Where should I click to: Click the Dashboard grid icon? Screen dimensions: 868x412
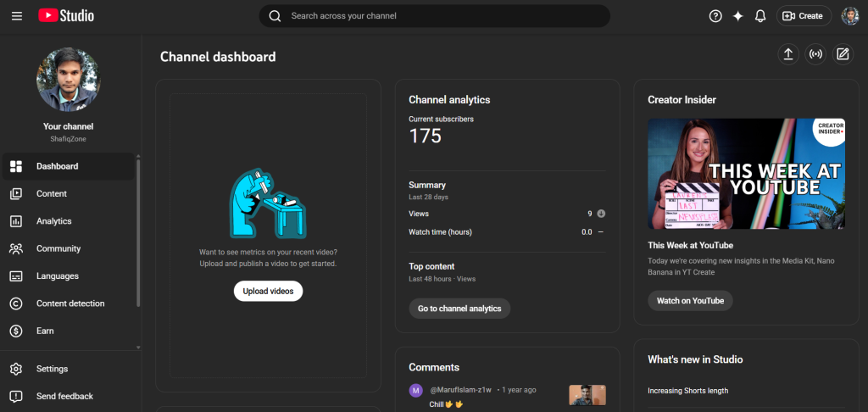tap(16, 166)
